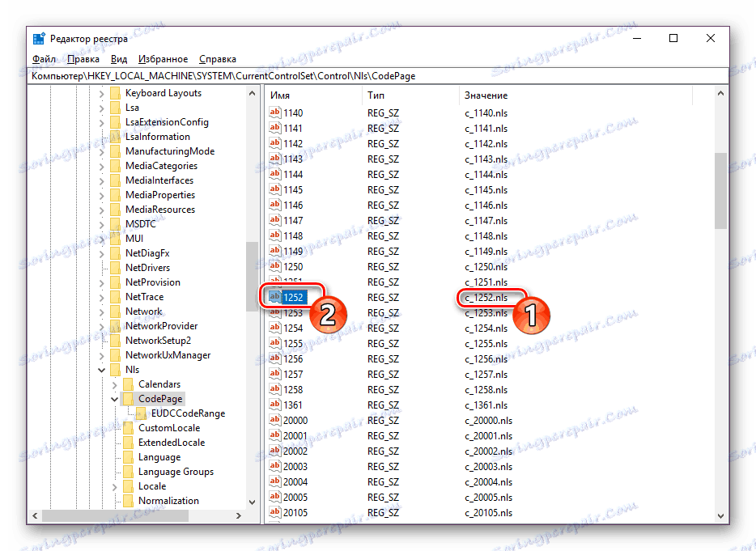
Task: Click the string value icon for 1140
Action: [x=275, y=112]
